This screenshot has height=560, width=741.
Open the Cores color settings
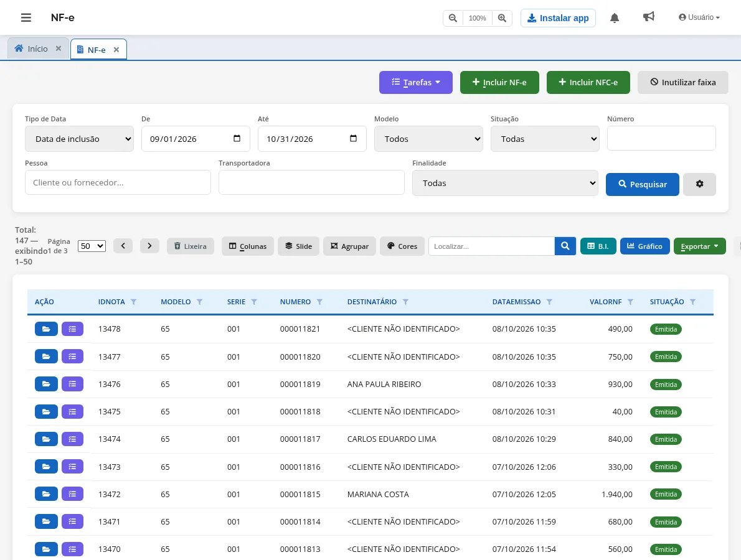click(402, 246)
